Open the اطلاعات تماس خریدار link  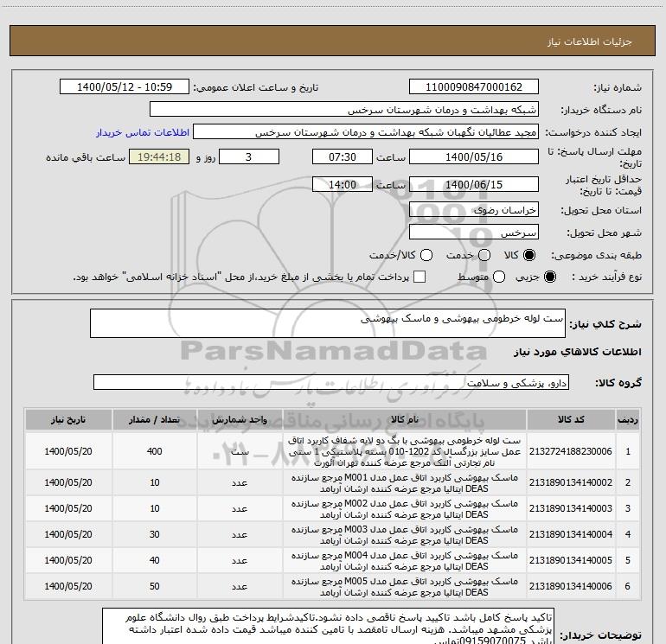143,132
